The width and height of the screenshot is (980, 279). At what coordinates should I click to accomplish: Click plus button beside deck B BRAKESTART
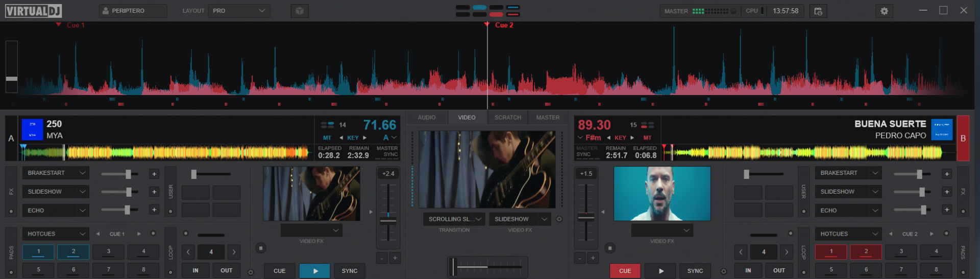tap(947, 174)
